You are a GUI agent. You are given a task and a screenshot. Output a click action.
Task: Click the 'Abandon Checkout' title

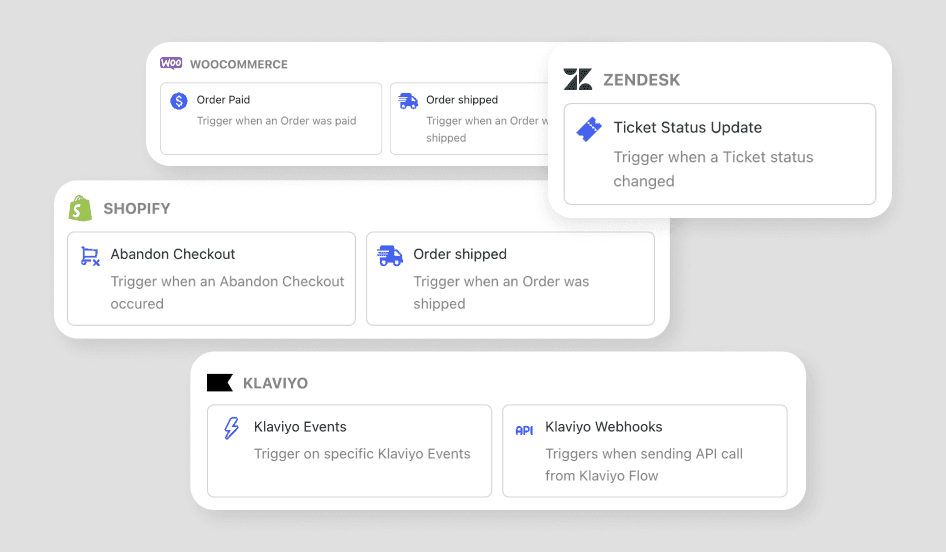[x=173, y=254]
